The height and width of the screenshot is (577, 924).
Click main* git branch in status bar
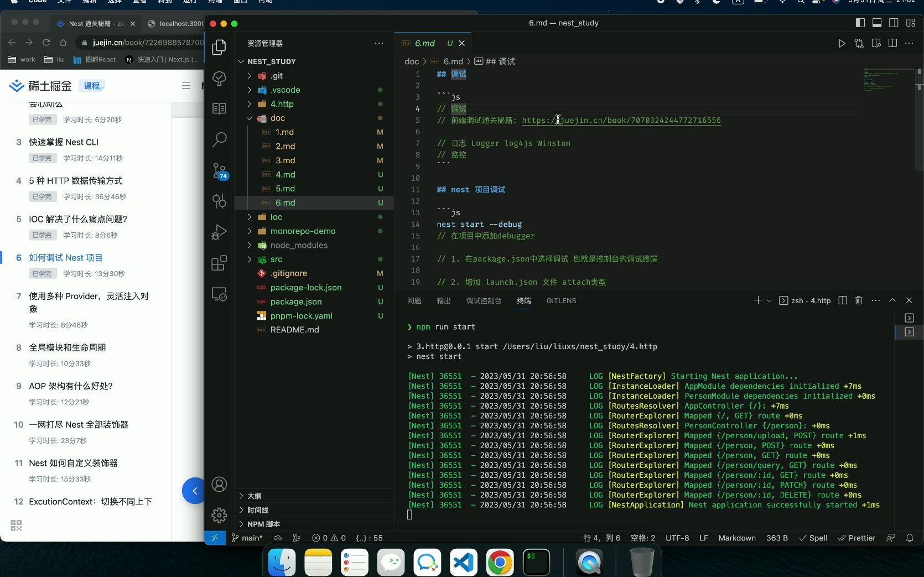pos(247,538)
